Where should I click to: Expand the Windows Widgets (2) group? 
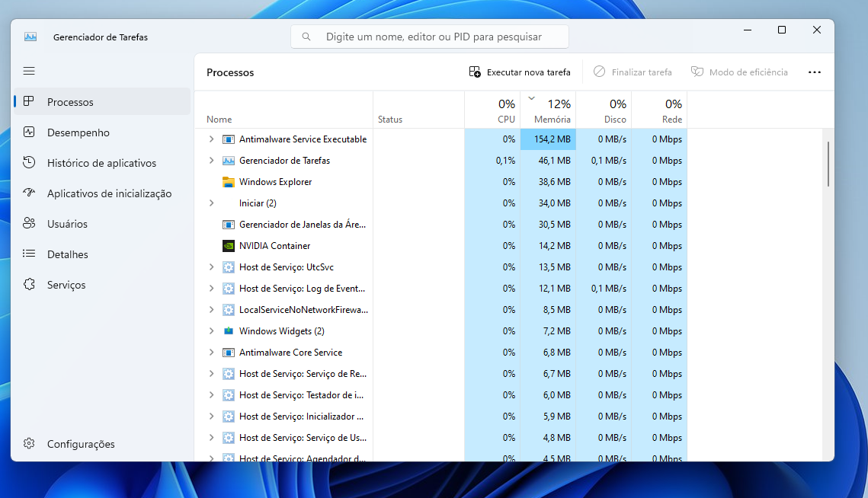click(211, 331)
